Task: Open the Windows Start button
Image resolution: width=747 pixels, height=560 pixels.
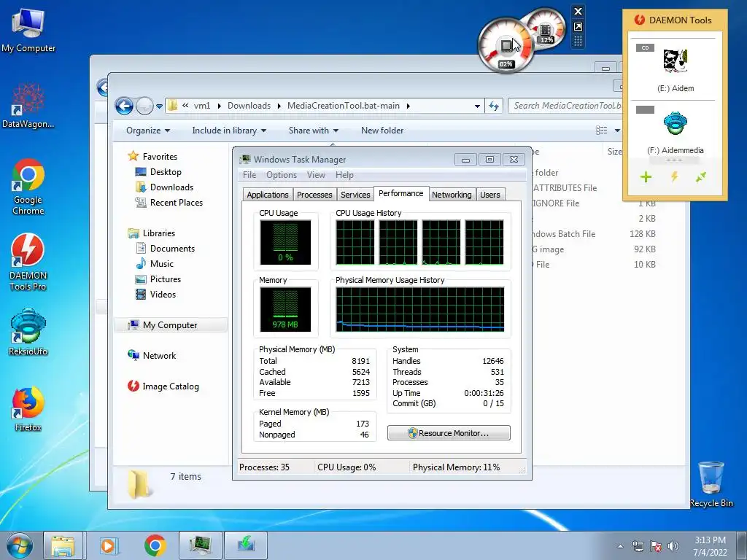Action: (x=20, y=545)
